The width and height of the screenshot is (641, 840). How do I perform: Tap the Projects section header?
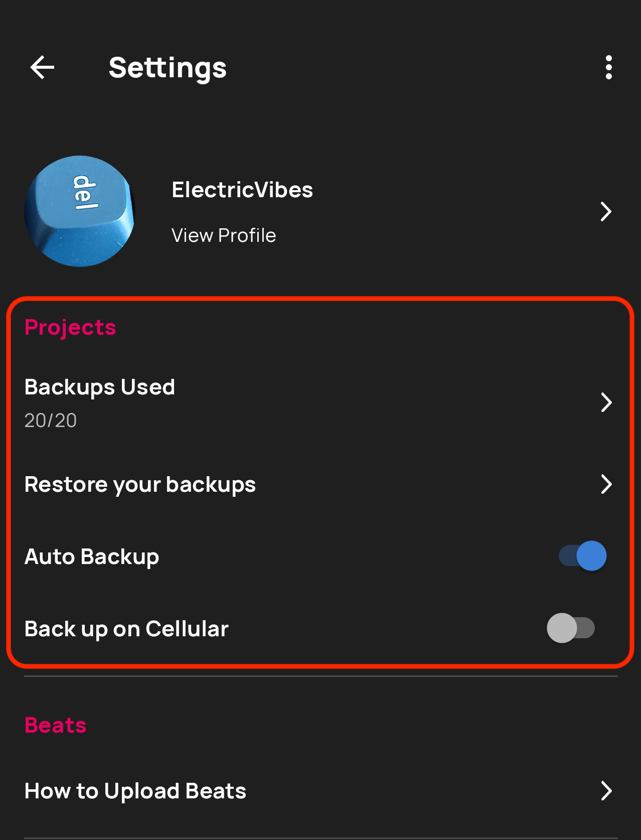tap(70, 328)
